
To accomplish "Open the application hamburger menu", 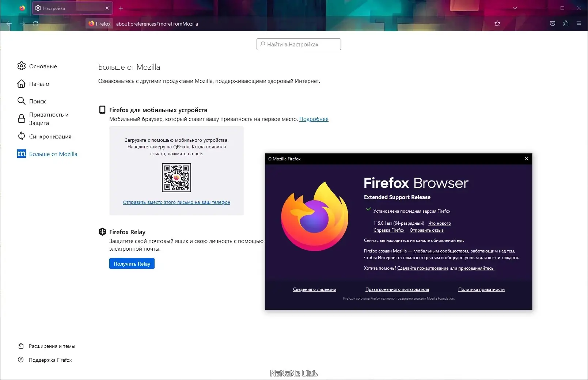I will point(579,24).
